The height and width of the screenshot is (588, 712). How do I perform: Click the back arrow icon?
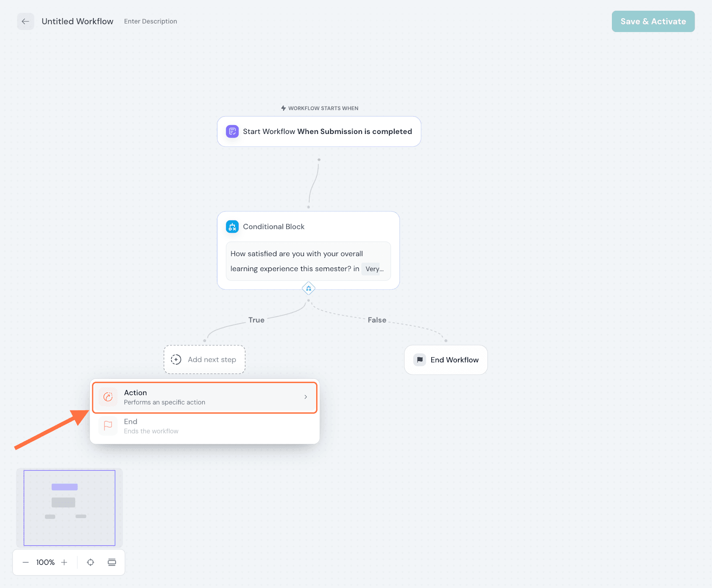pos(25,21)
